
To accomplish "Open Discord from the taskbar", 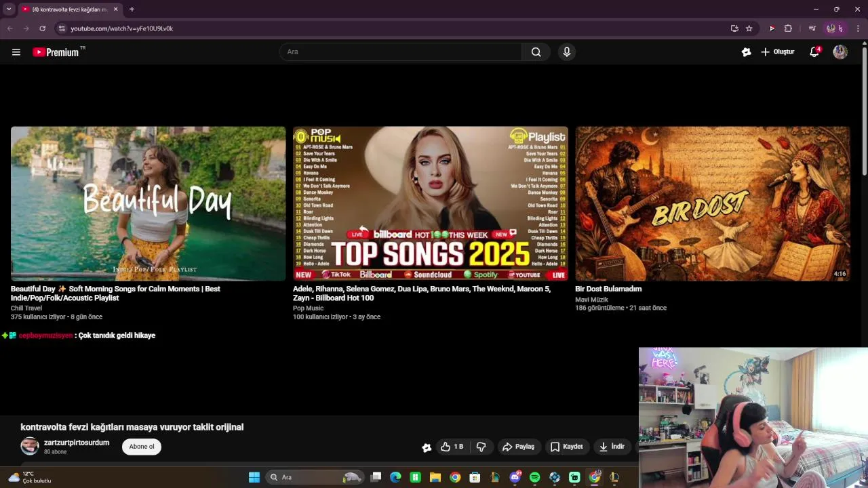I will point(515,477).
